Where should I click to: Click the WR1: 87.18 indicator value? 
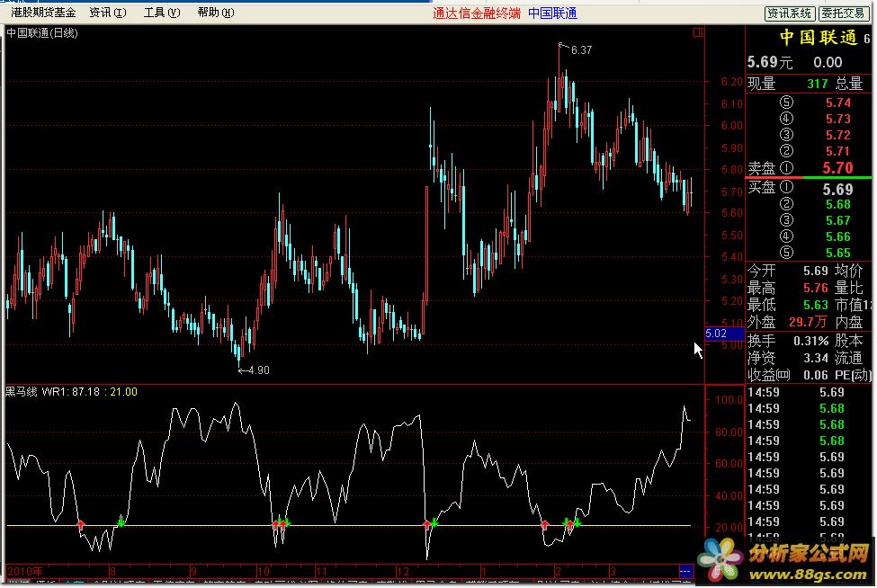(70, 392)
